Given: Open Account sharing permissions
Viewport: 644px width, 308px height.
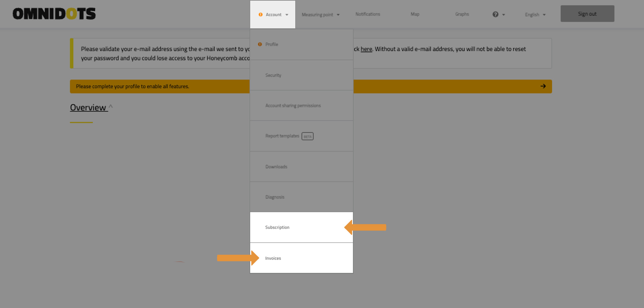Looking at the screenshot, I should click(293, 106).
